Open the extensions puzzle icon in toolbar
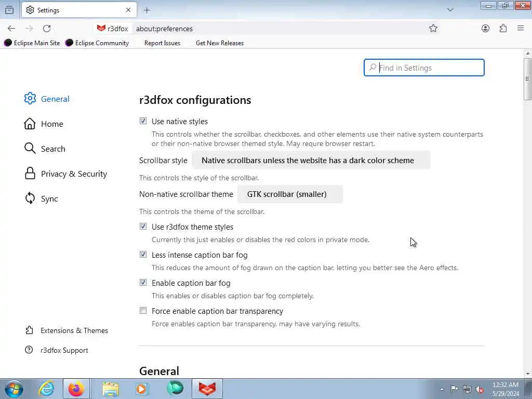Viewport: 532px width, 399px height. point(503,29)
